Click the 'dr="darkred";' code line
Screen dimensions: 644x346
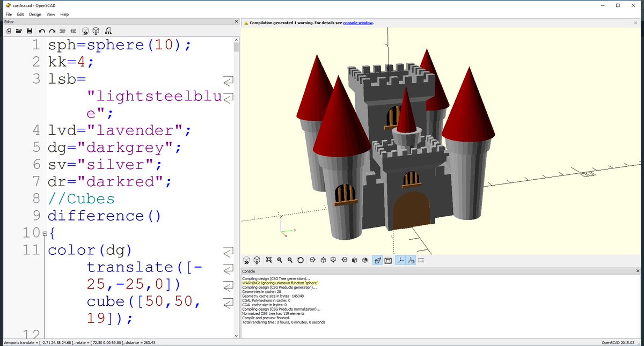(x=109, y=182)
